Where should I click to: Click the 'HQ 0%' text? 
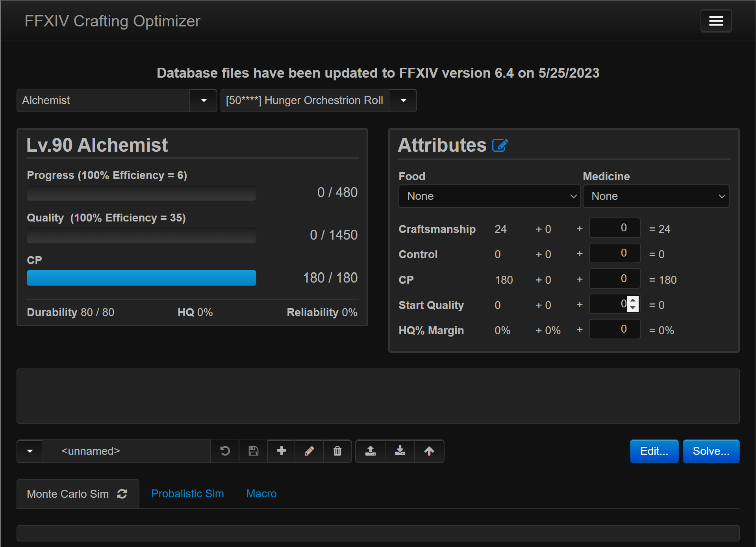(195, 313)
